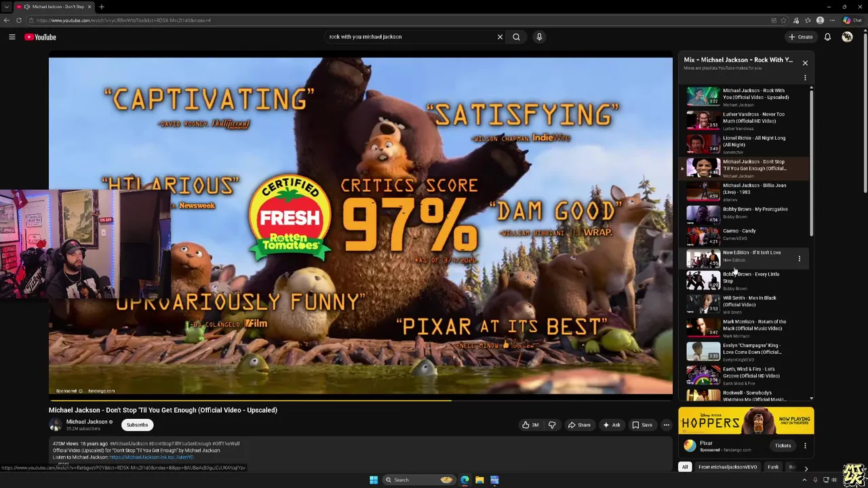Select 'Earth, Wind & Fire - Let's Groove'
This screenshot has height=488, width=868.
(x=746, y=375)
